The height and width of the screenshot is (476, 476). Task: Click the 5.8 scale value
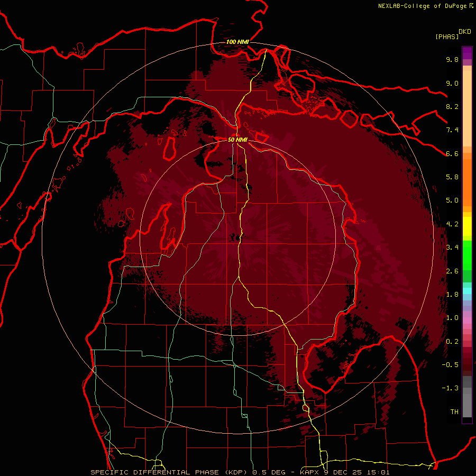452,177
